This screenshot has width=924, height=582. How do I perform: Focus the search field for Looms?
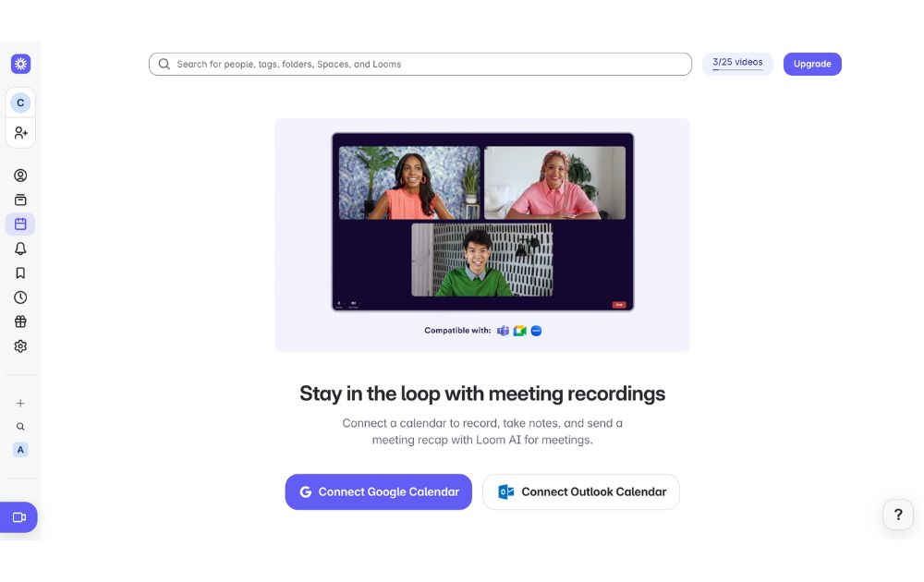pyautogui.click(x=420, y=65)
